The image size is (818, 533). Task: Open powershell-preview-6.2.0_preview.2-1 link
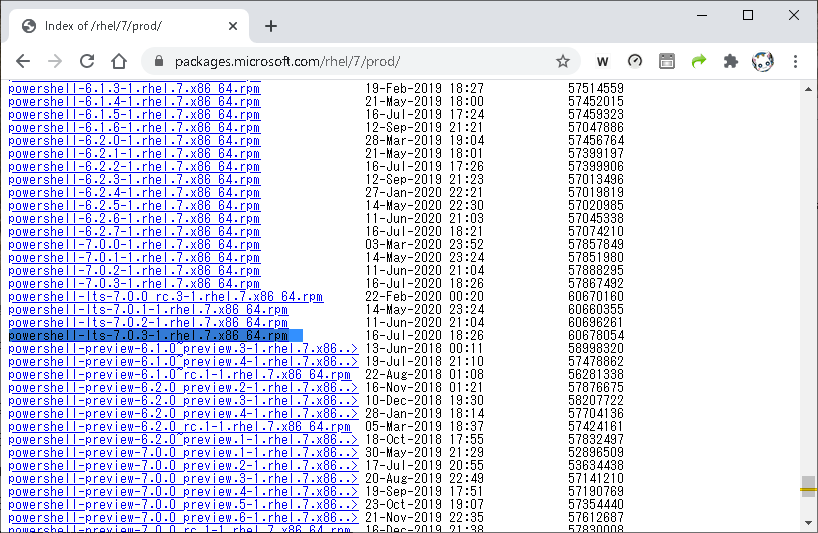(x=183, y=388)
